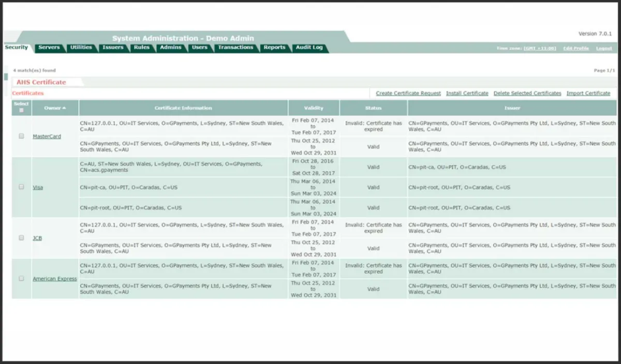Screen dimensions: 621x364
Task: Click Delete Selected Certificates
Action: pyautogui.click(x=527, y=94)
